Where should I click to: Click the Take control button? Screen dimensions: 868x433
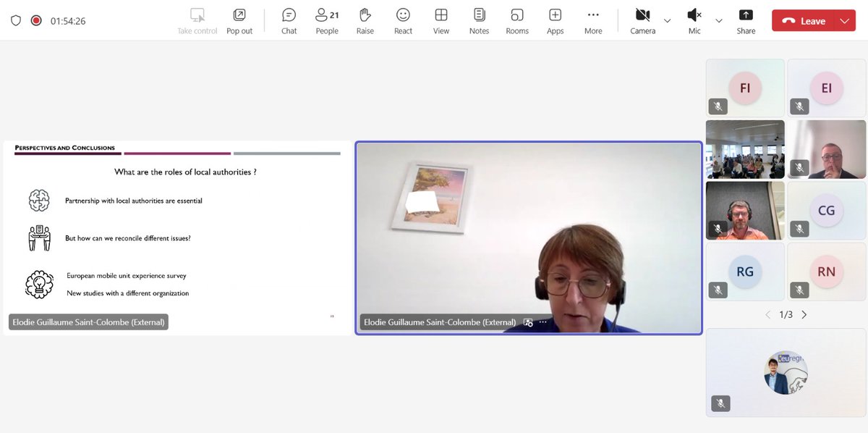pyautogui.click(x=197, y=20)
